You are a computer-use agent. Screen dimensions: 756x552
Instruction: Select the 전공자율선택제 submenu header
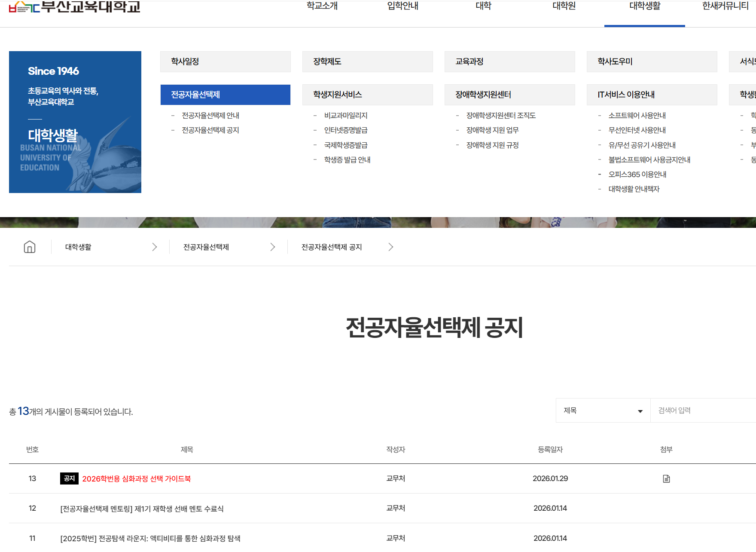[x=225, y=95]
